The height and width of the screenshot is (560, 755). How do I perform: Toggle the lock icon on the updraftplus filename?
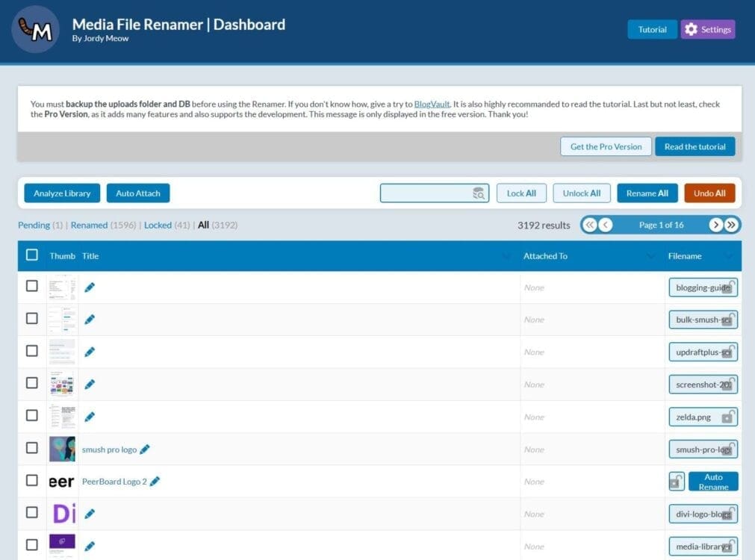point(728,352)
